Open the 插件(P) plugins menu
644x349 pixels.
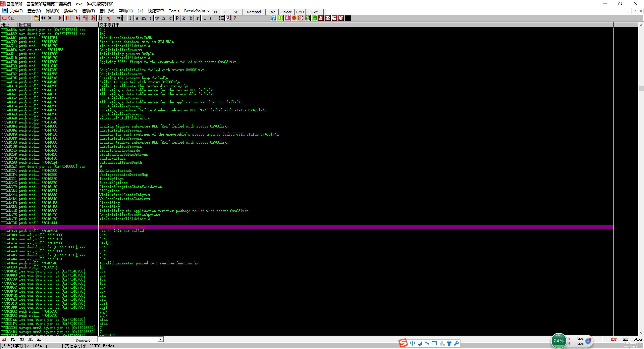pos(70,11)
